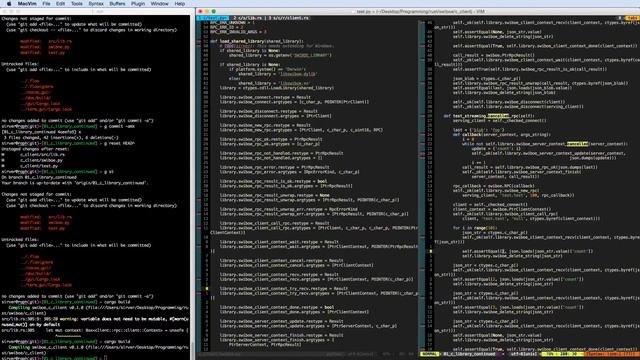Open the MacVim application menu

[x=27, y=4]
